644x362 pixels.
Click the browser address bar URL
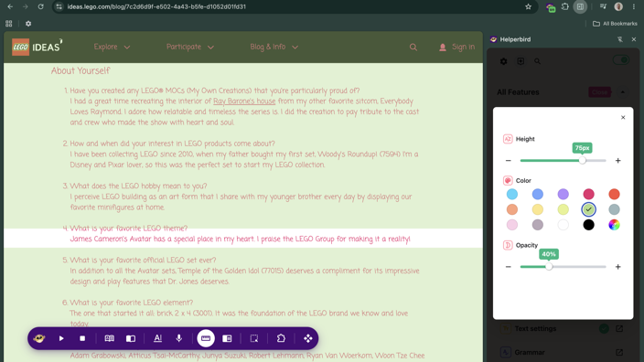pos(156,6)
